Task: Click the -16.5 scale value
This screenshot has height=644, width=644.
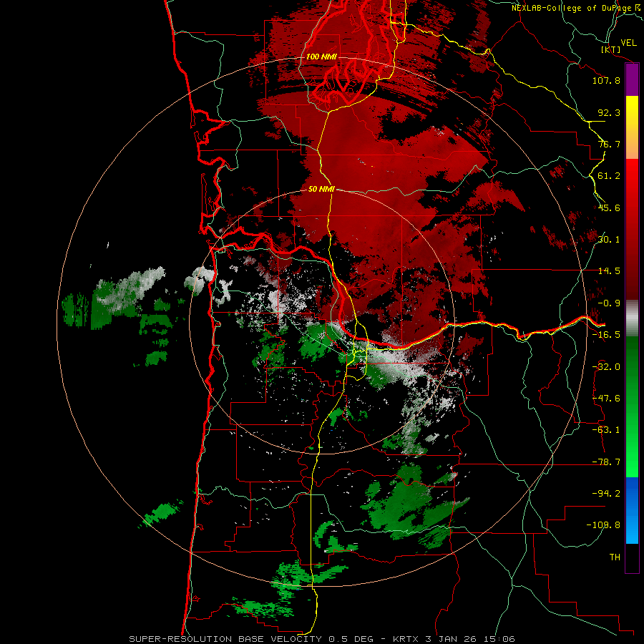Action: point(606,335)
